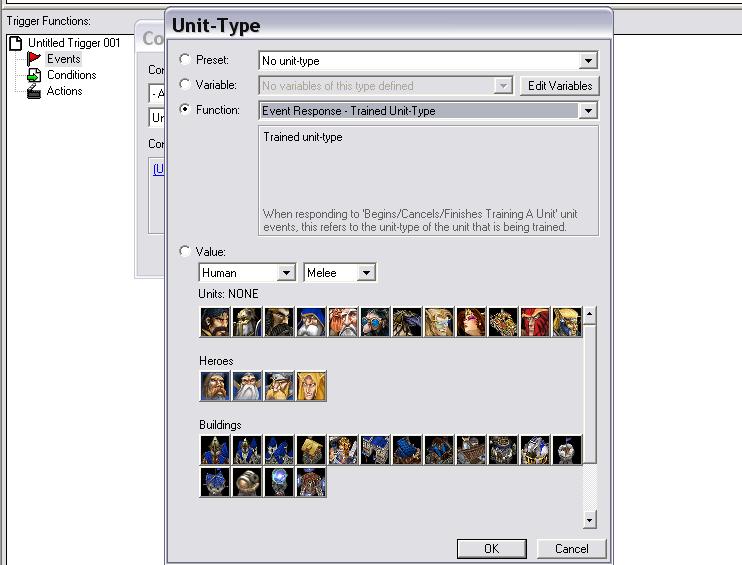Image resolution: width=742 pixels, height=565 pixels.
Task: Open the Melee category dropdown
Action: point(340,273)
